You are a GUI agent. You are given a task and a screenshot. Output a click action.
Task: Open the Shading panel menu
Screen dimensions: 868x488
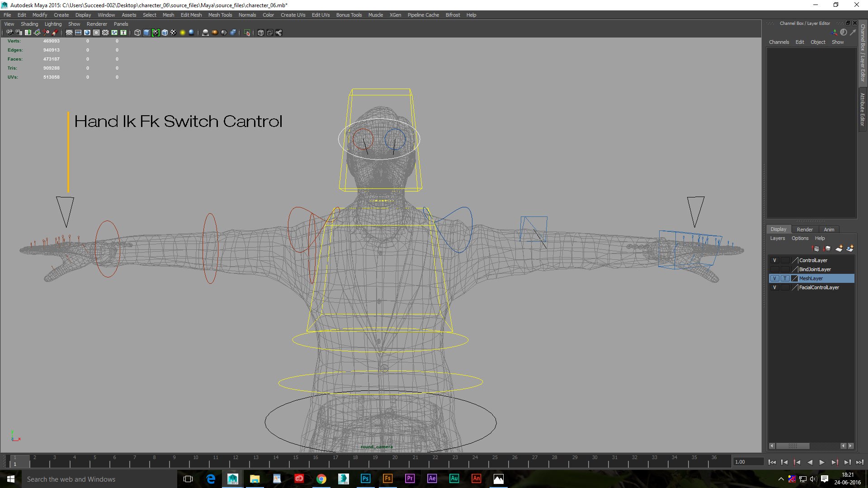click(x=29, y=24)
